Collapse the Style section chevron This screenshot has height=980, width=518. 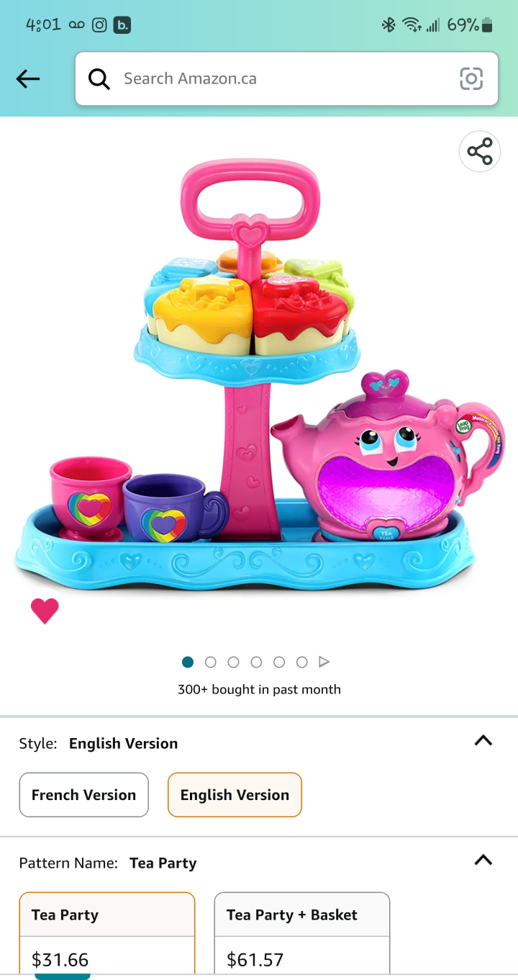click(x=483, y=741)
